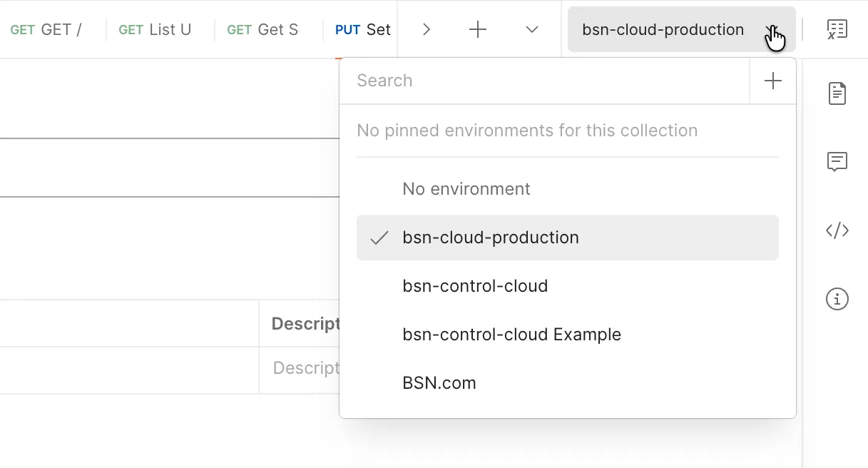Open the Comments icon in right sidebar

click(837, 162)
